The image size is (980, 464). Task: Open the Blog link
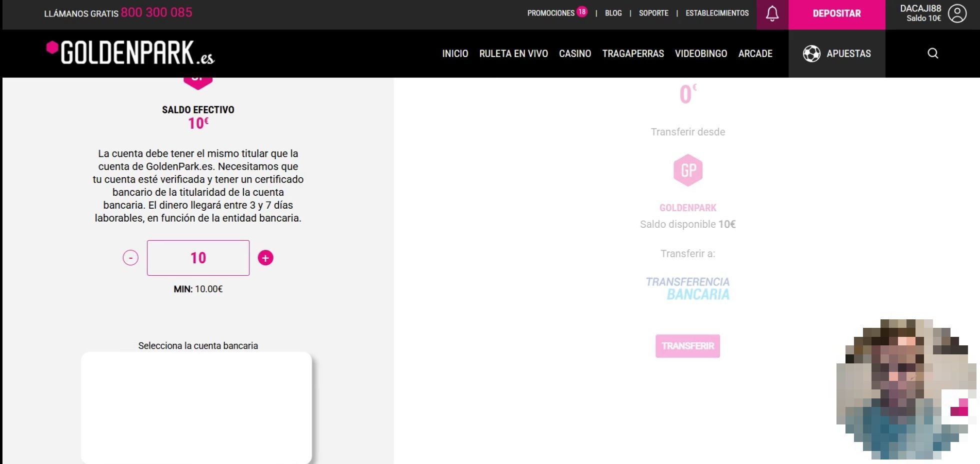click(x=613, y=13)
